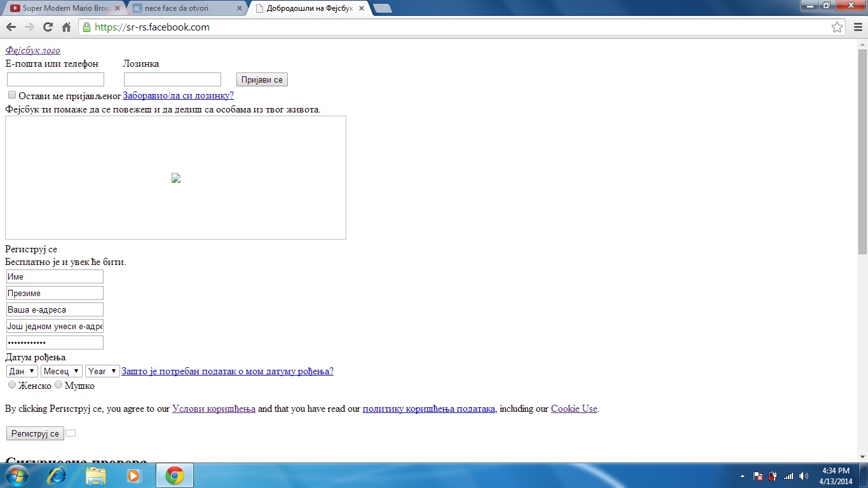Open the birth date explanation link
The width and height of the screenshot is (868, 488).
click(227, 371)
